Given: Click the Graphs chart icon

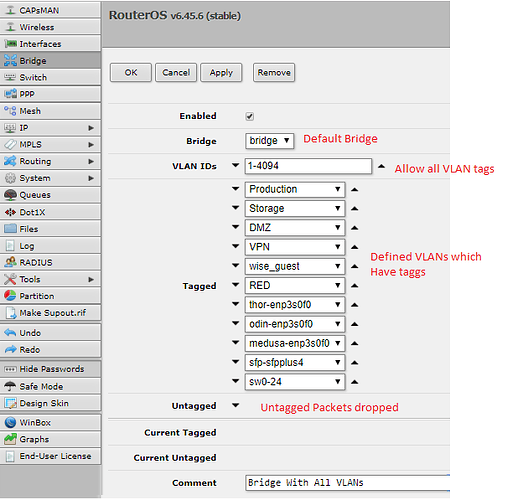Looking at the screenshot, I should (10, 439).
